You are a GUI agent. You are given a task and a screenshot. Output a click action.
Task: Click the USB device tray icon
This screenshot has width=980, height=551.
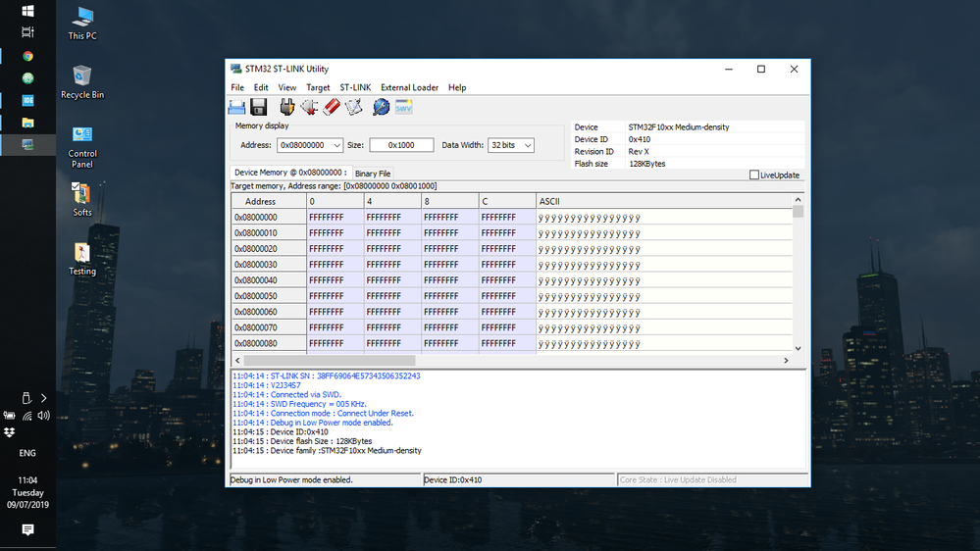(26, 398)
